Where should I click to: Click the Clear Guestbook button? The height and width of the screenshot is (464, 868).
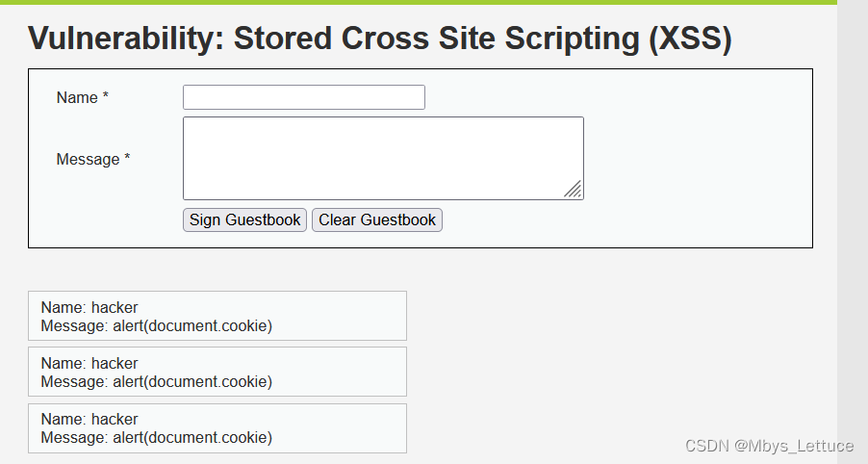click(377, 219)
